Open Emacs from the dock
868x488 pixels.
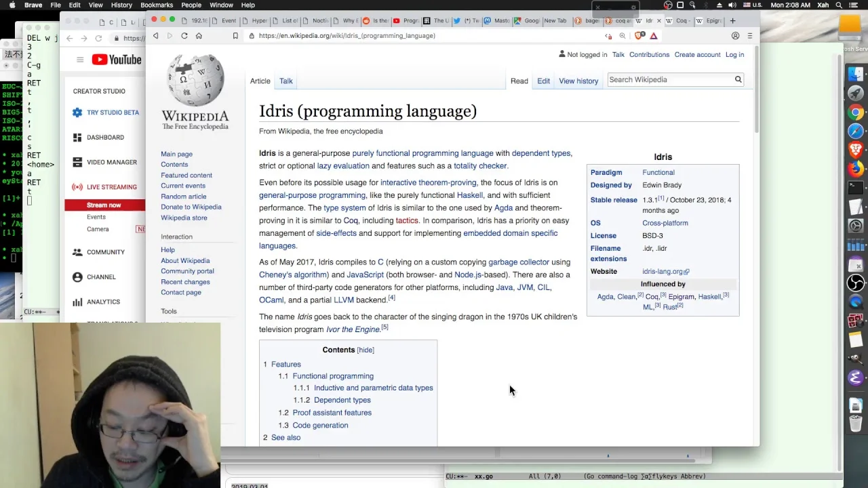(856, 378)
